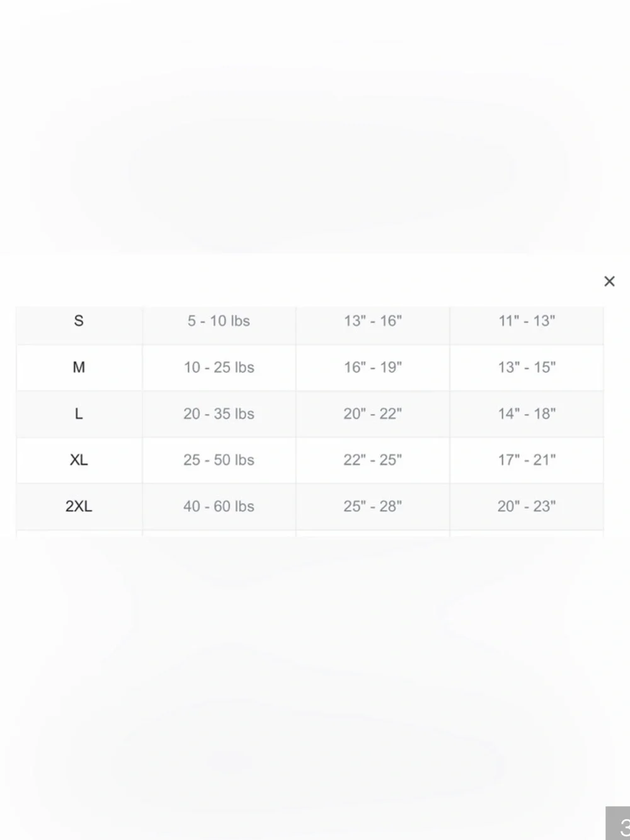Click the 20 - 35 lbs weight cell
The width and height of the screenshot is (630, 840).
click(x=219, y=414)
